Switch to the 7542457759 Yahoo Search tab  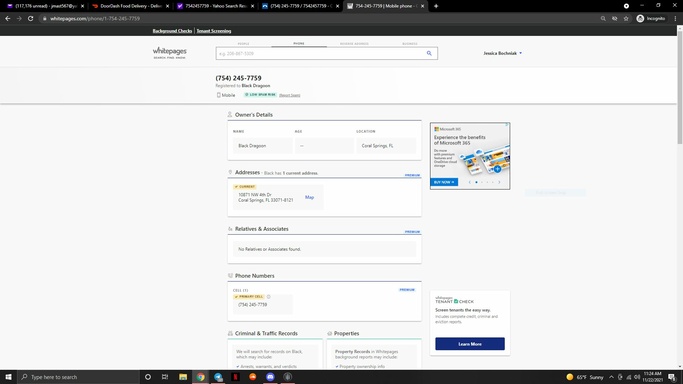click(x=216, y=6)
